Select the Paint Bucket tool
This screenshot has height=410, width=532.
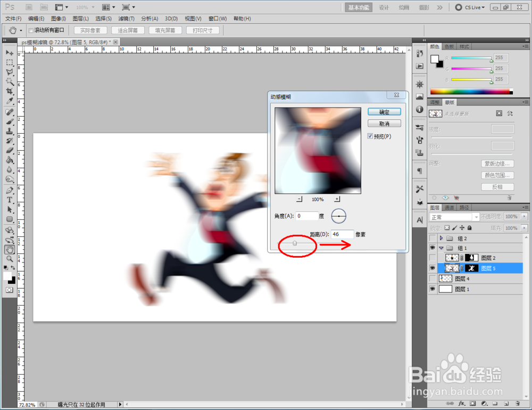10,160
